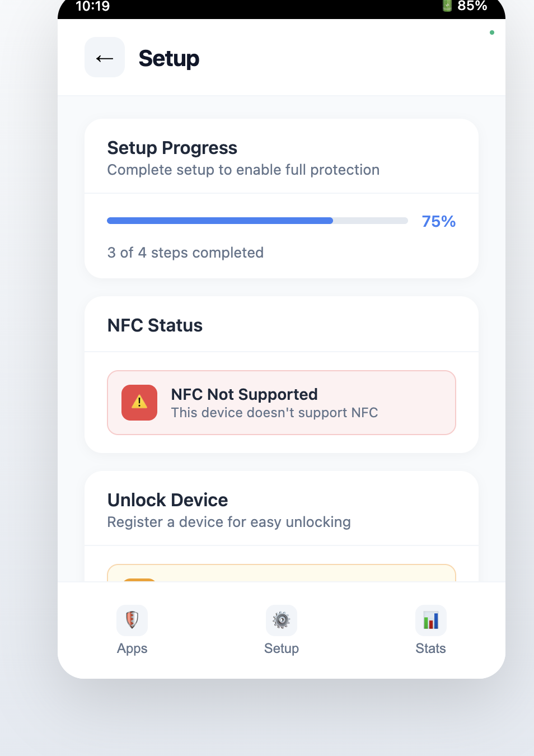Image resolution: width=534 pixels, height=756 pixels.
Task: Click the battery icon in status bar
Action: 447,6
